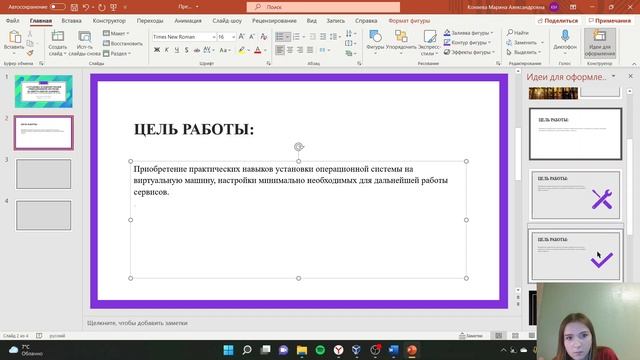Switch to the Вставка (Insert) tab
This screenshot has width=640, height=360.
[71, 20]
